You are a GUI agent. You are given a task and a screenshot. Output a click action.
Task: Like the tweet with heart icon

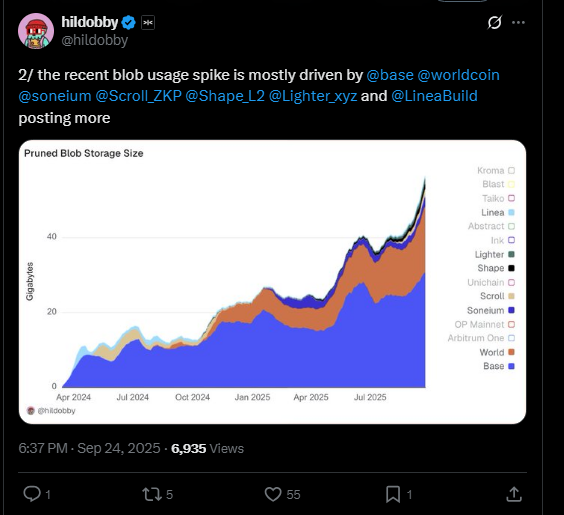point(273,494)
